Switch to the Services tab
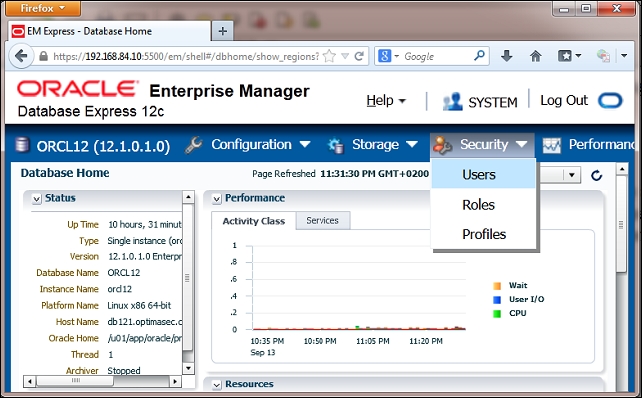The height and width of the screenshot is (398, 642). [323, 220]
